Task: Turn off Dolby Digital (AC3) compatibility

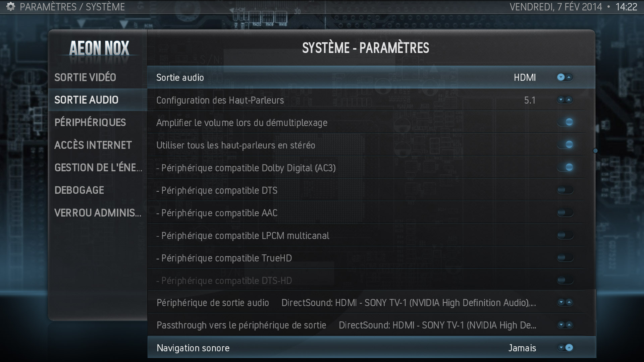Action: (566, 167)
